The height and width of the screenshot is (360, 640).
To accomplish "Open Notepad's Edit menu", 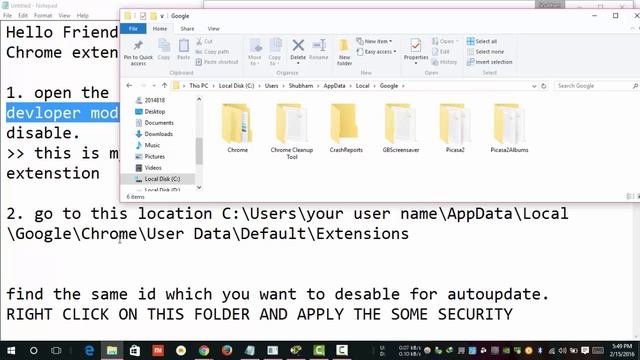I will point(23,16).
